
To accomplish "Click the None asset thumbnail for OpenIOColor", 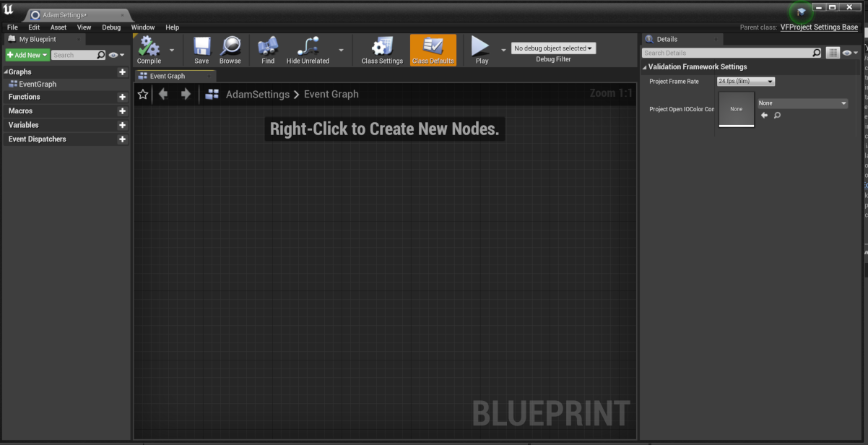I will (736, 109).
